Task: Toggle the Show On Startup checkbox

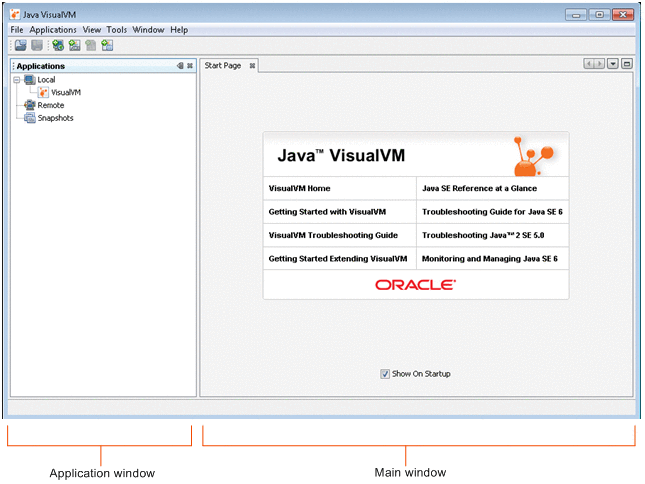Action: pyautogui.click(x=385, y=374)
